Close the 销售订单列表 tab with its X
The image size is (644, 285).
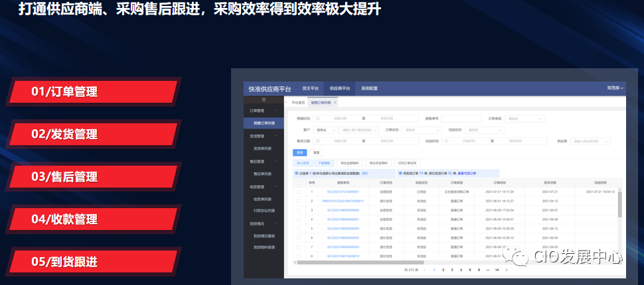point(335,103)
